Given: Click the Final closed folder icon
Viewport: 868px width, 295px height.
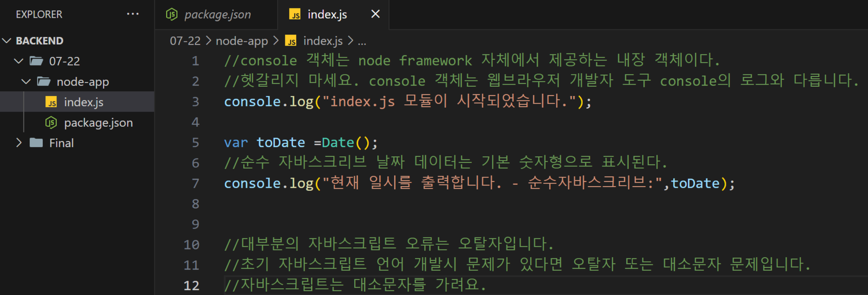Looking at the screenshot, I should pos(36,143).
